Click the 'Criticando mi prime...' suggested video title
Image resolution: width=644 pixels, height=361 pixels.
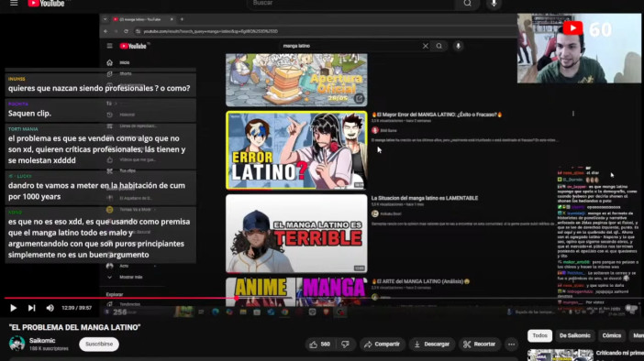click(620, 353)
